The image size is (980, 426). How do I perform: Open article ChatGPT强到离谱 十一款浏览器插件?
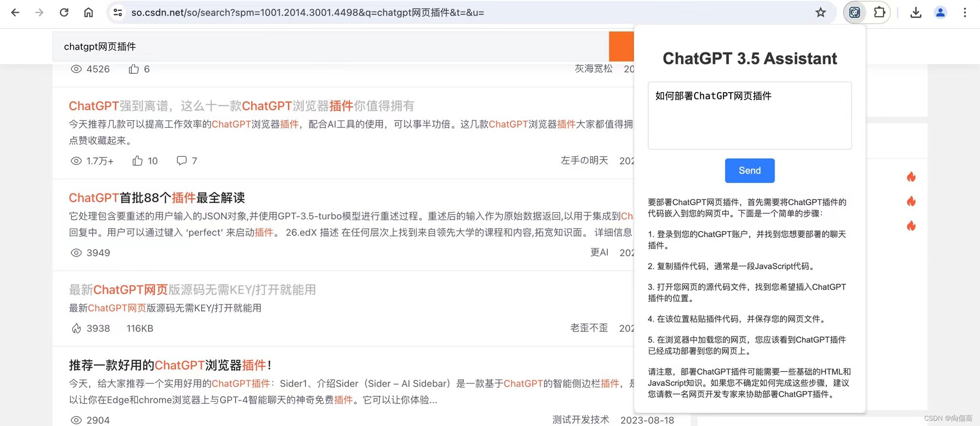(x=241, y=106)
